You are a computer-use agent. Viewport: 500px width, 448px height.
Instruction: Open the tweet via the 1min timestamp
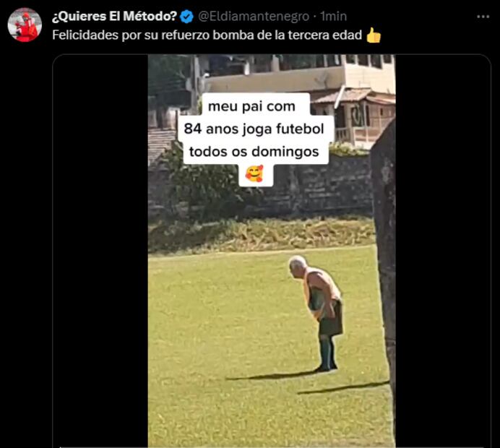(x=333, y=17)
